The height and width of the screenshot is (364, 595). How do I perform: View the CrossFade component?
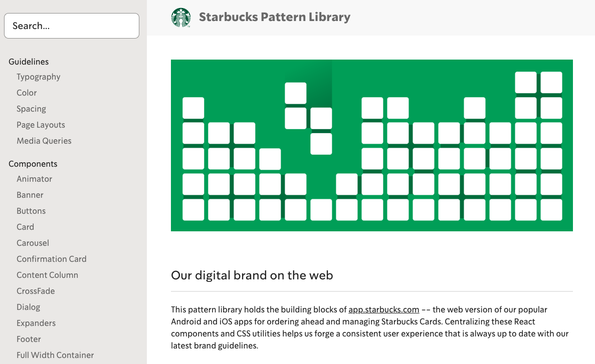click(x=36, y=291)
